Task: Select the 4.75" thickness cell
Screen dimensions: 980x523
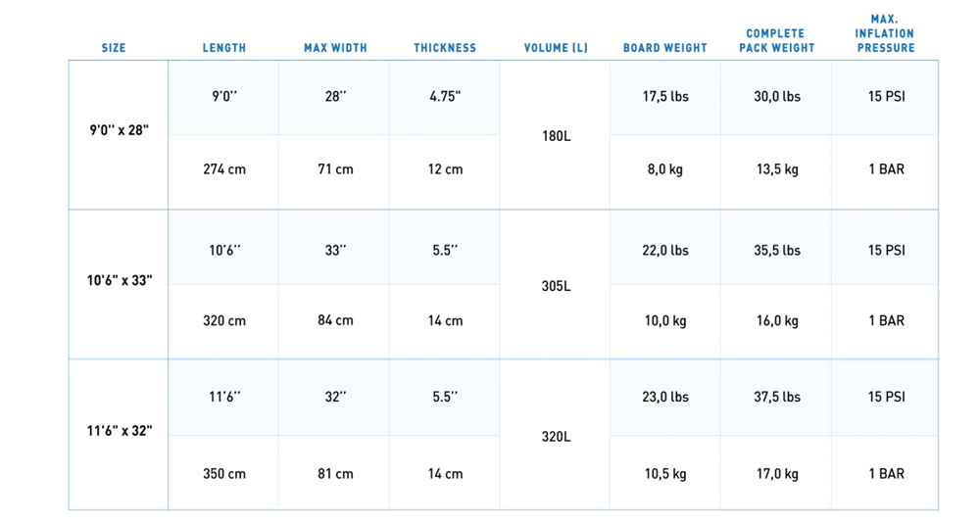Action: pos(445,96)
